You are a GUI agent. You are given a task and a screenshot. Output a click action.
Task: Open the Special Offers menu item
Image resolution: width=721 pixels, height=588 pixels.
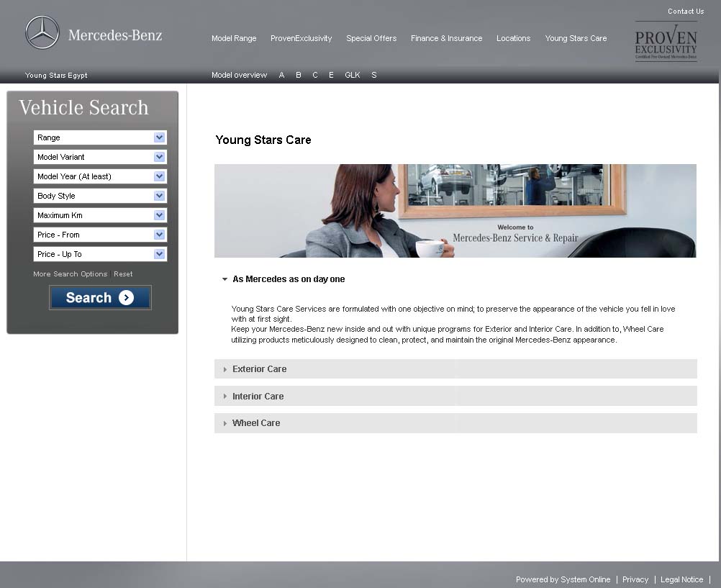(x=371, y=39)
